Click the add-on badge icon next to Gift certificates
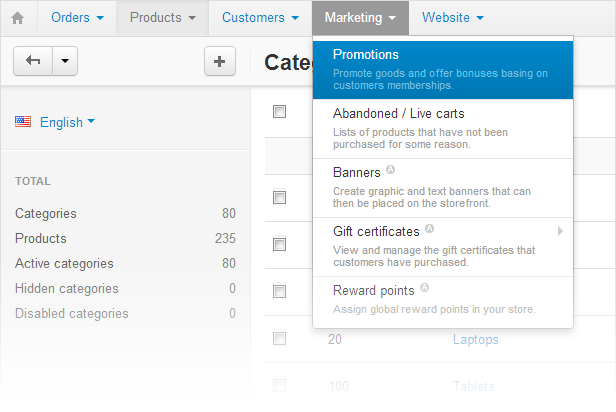616x412 pixels. click(x=429, y=230)
